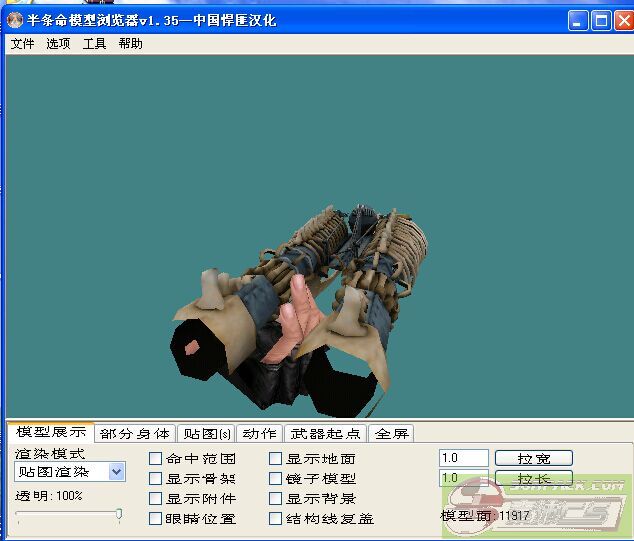Viewport: 634px width, 541px height.
Task: Open the 选项 menu
Action: pyautogui.click(x=58, y=44)
